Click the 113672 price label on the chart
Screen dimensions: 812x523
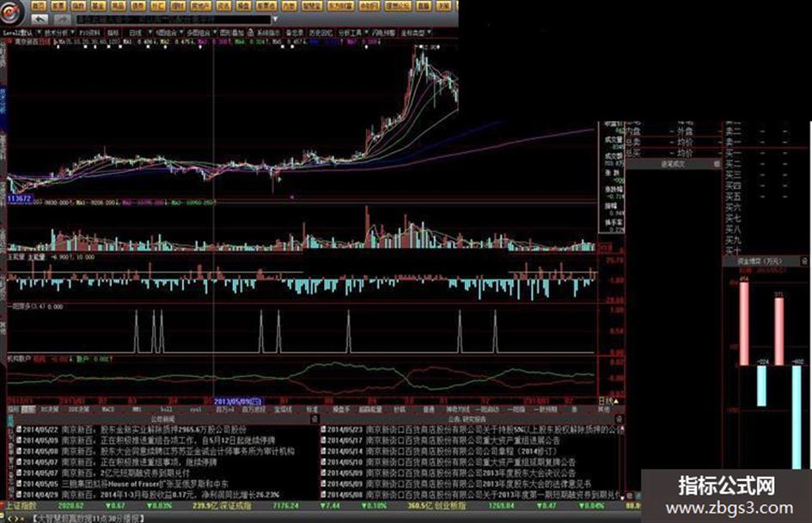pos(19,198)
